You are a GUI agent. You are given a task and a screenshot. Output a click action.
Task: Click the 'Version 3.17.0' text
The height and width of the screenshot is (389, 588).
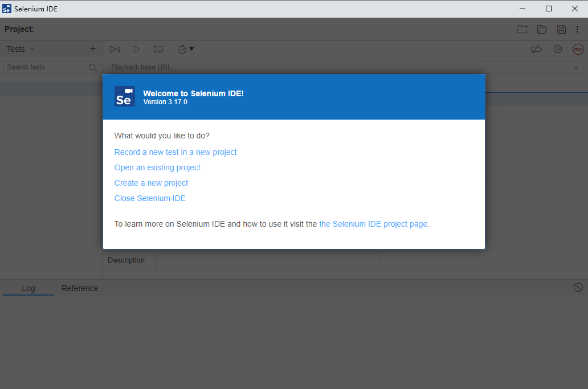165,102
